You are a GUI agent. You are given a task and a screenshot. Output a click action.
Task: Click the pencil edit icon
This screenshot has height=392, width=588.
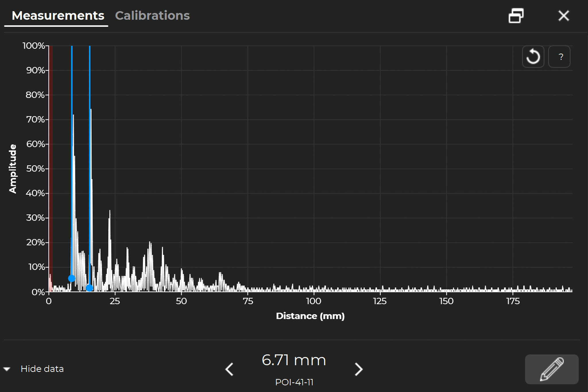tap(552, 369)
